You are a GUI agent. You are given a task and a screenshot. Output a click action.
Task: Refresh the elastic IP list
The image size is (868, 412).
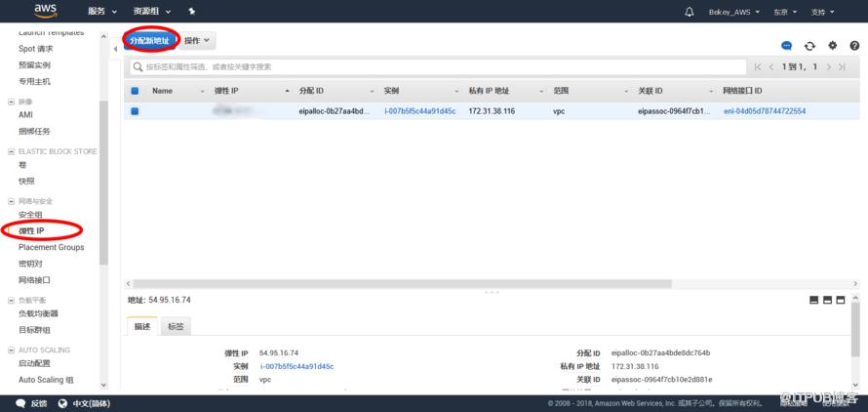pos(809,46)
